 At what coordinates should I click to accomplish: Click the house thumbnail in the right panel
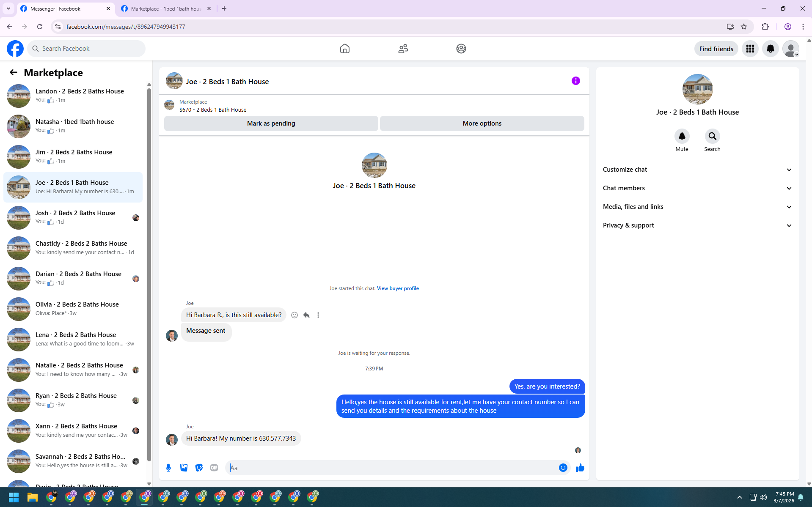pyautogui.click(x=697, y=89)
